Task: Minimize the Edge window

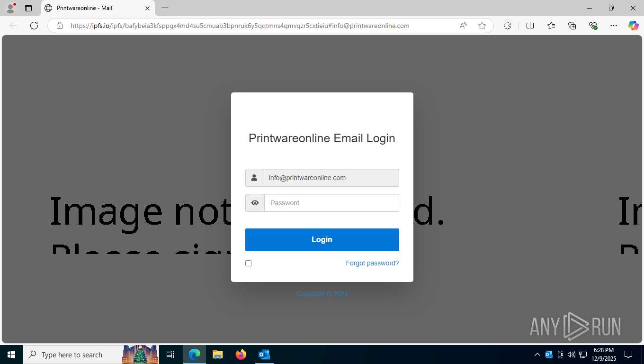Action: pyautogui.click(x=590, y=8)
